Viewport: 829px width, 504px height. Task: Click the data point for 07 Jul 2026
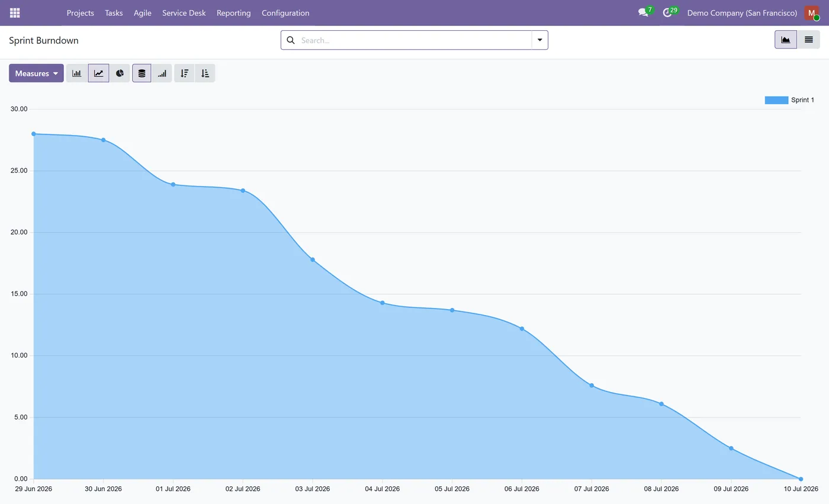[592, 385]
